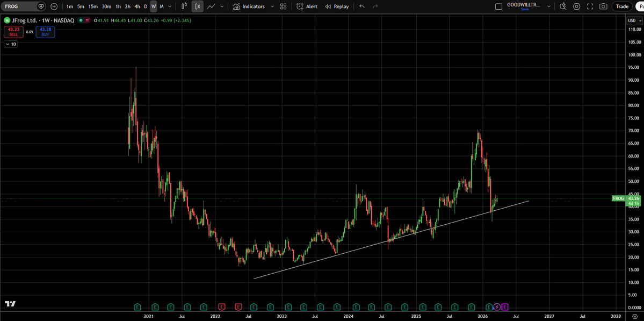
Task: Open the layout setup square icon
Action: pyautogui.click(x=499, y=6)
